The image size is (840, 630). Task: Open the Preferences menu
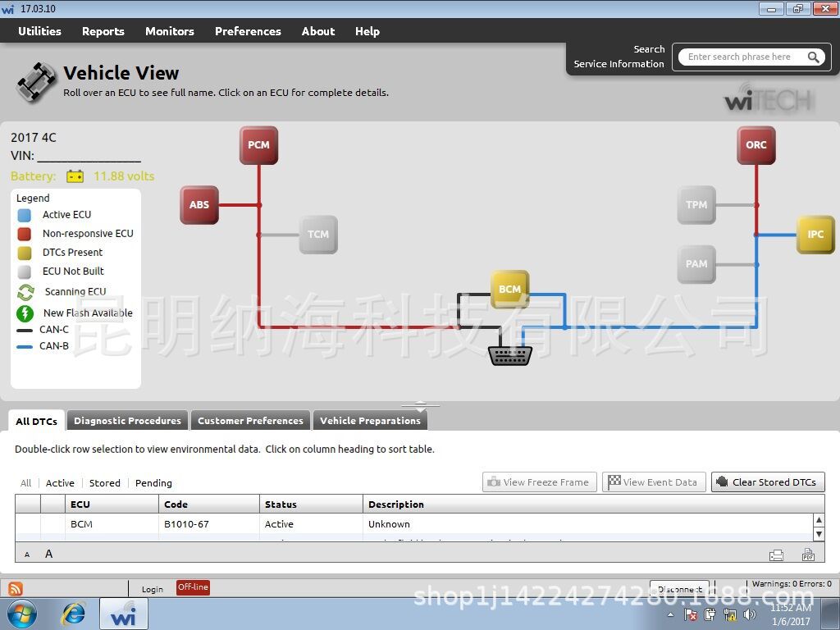tap(248, 31)
